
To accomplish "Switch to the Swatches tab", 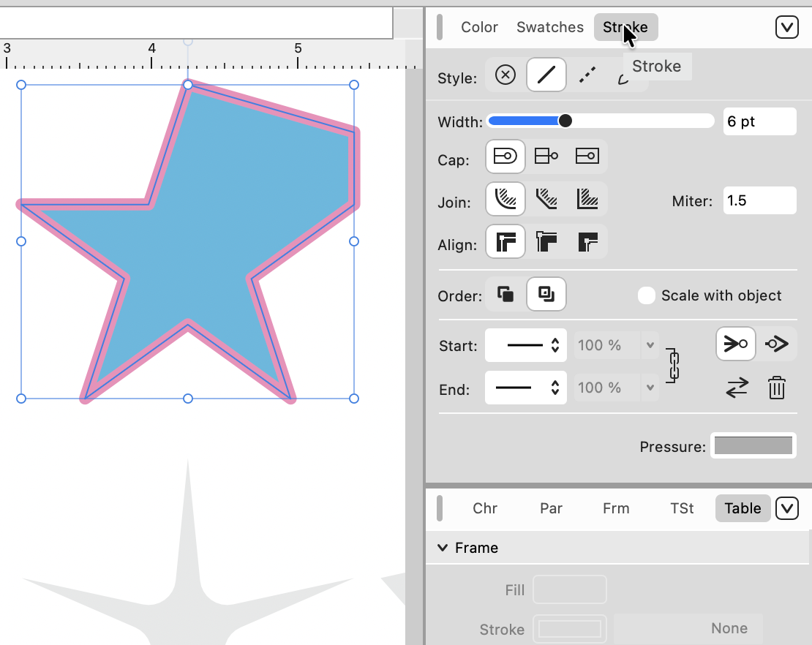I will (x=550, y=27).
